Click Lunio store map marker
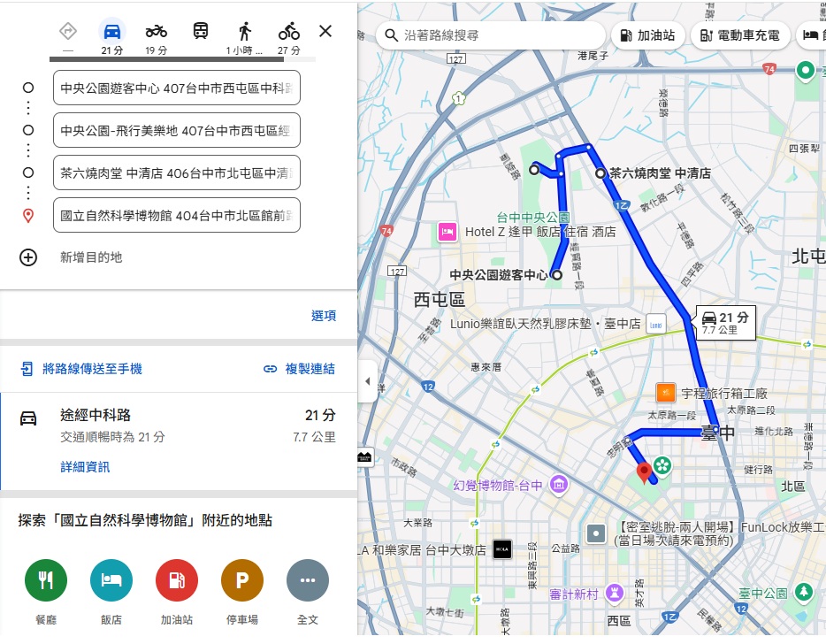 656,325
